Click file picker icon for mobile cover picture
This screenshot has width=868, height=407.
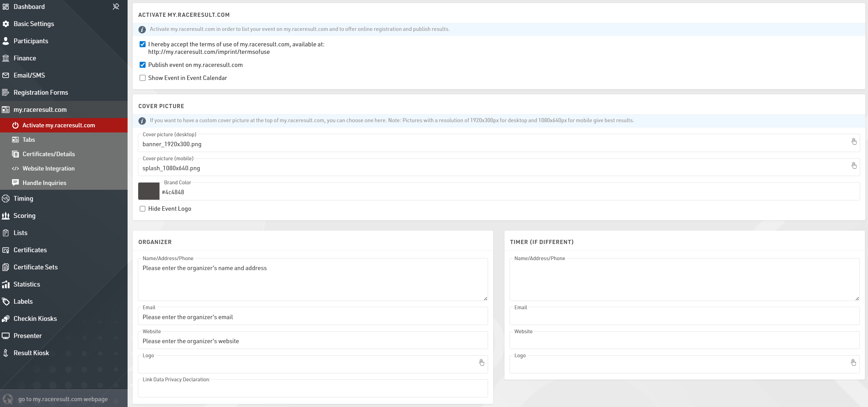[854, 166]
